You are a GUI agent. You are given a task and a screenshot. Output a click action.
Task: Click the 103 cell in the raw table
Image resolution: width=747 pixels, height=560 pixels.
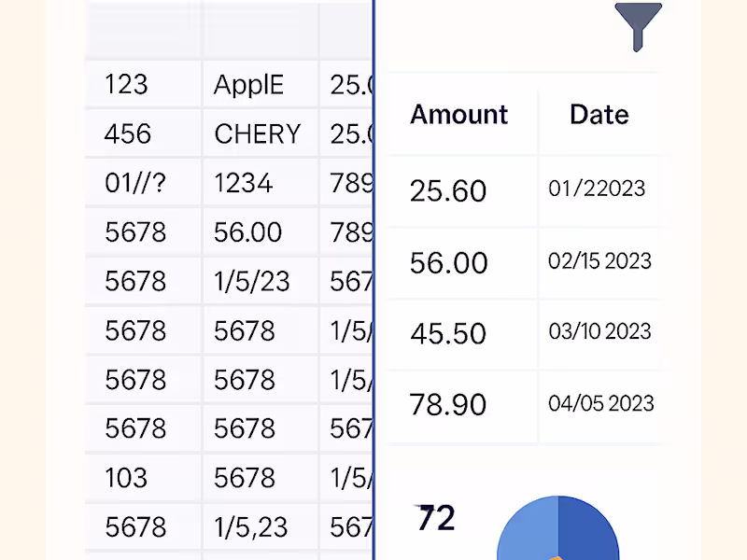pyautogui.click(x=127, y=478)
